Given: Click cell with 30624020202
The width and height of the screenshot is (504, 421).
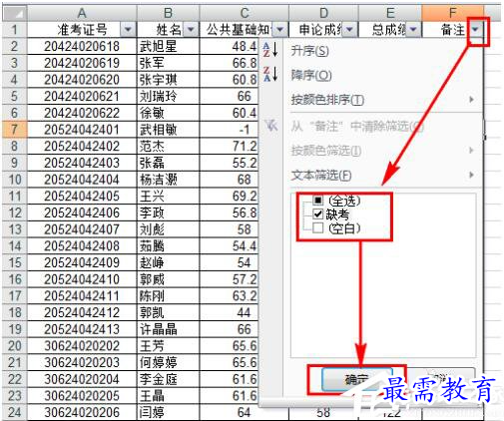Looking at the screenshot, I should pyautogui.click(x=82, y=346).
